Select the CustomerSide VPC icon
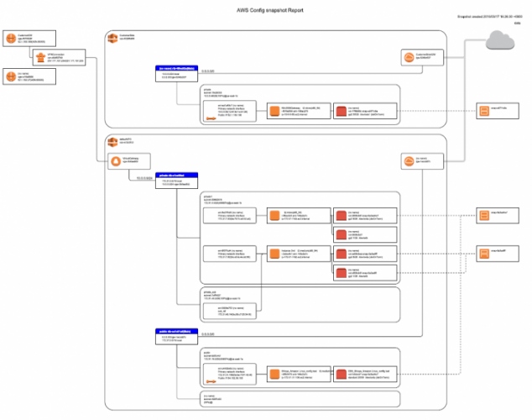Screen dimensions: 532x420 112,38
